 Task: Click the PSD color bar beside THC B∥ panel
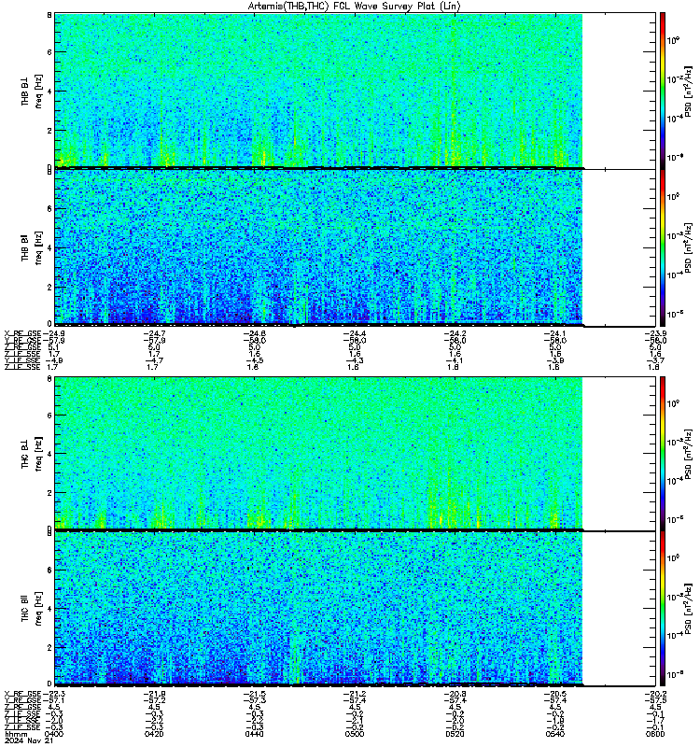(663, 609)
